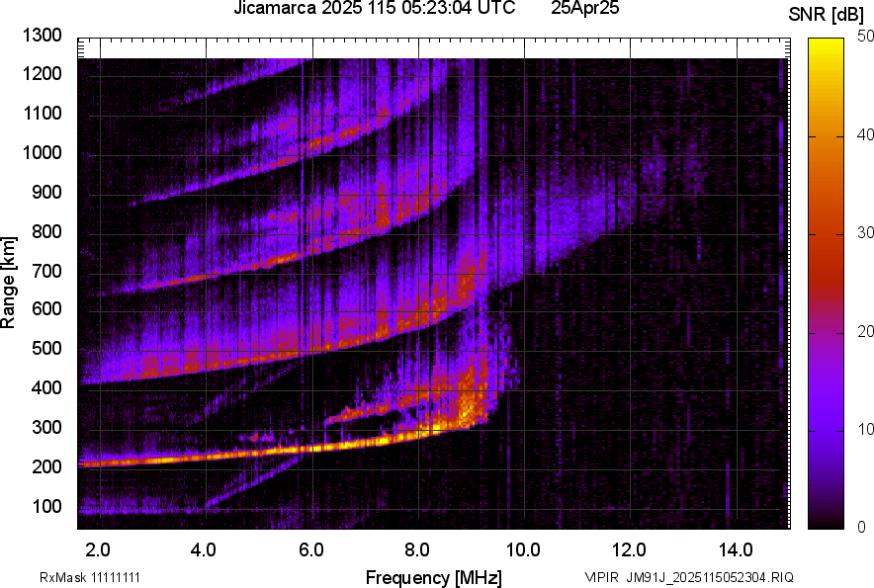Click the 'Range [km]' axis label

(8, 283)
